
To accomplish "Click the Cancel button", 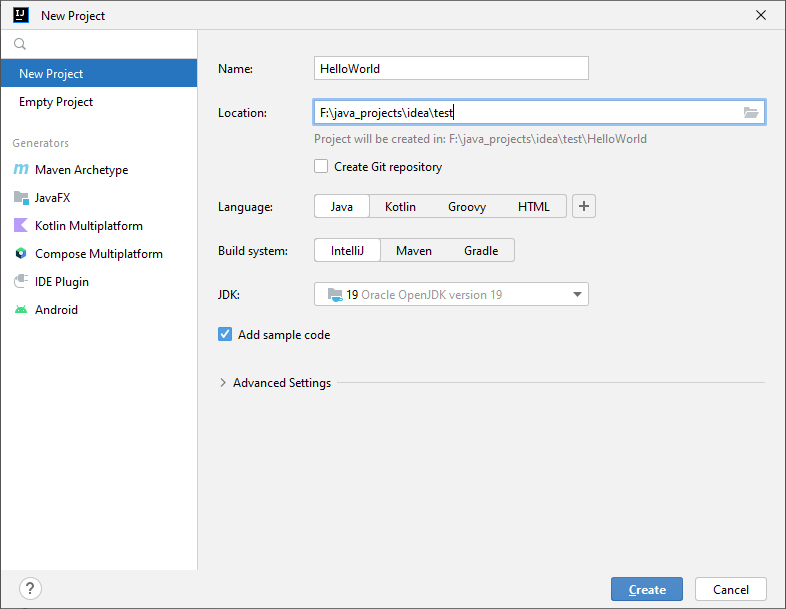I will coord(730,589).
